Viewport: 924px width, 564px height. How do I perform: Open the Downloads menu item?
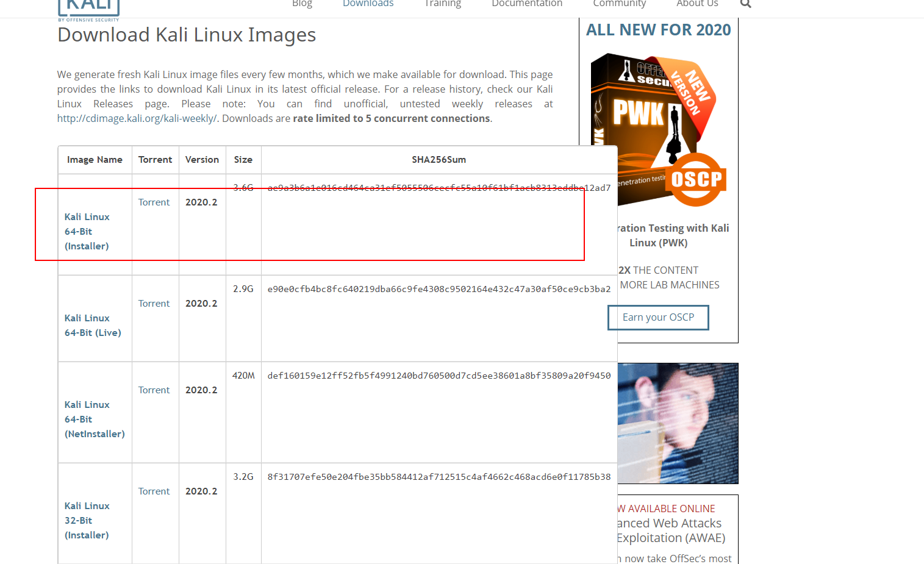click(368, 4)
